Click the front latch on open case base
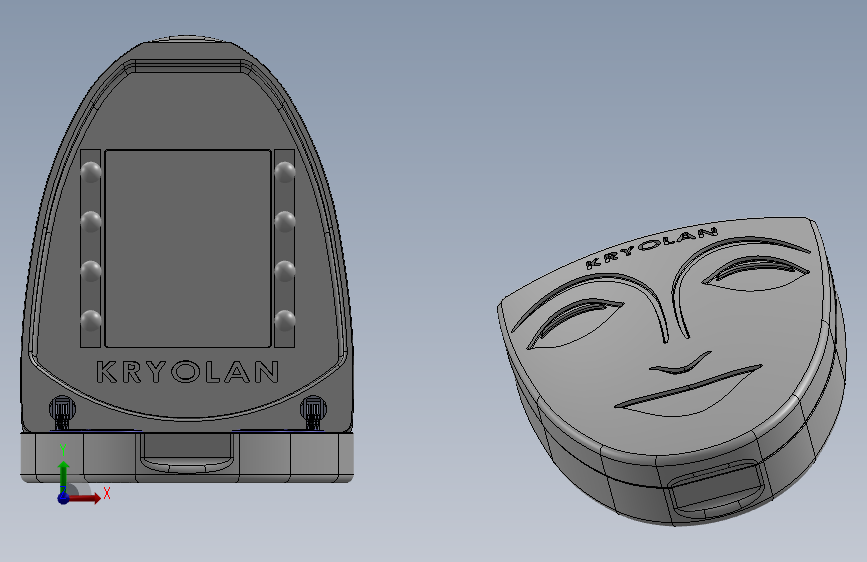 [187, 453]
